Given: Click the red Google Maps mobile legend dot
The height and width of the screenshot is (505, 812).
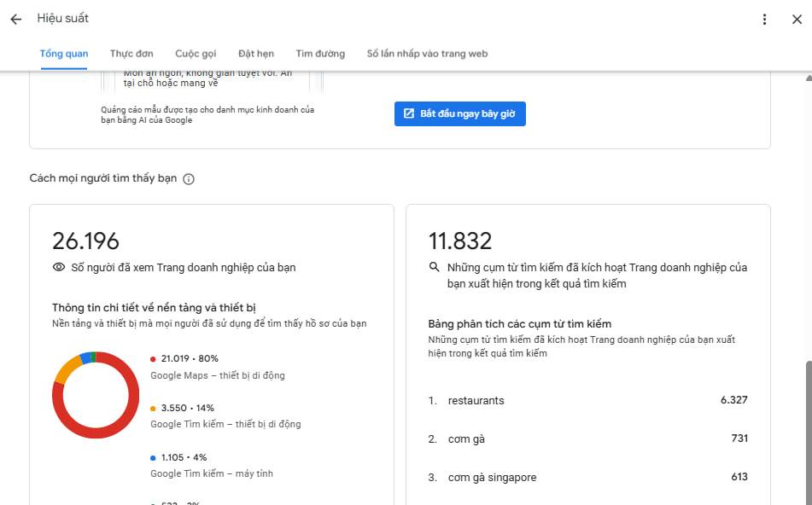Looking at the screenshot, I should pyautogui.click(x=153, y=359).
